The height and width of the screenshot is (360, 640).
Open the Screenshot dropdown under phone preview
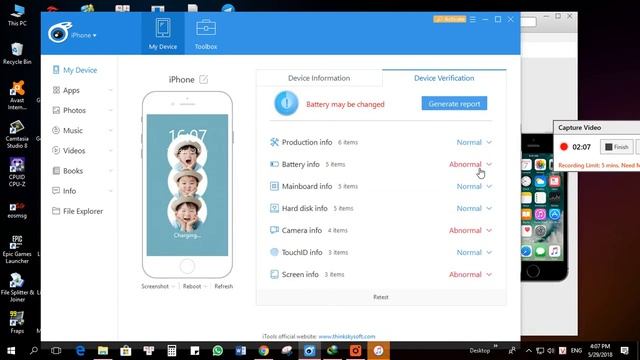(158, 287)
